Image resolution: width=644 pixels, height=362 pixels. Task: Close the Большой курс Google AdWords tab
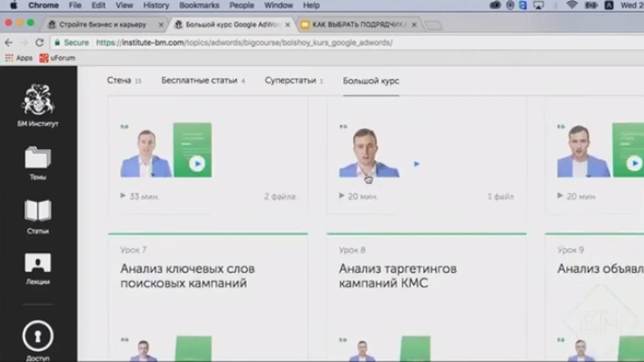click(x=288, y=25)
